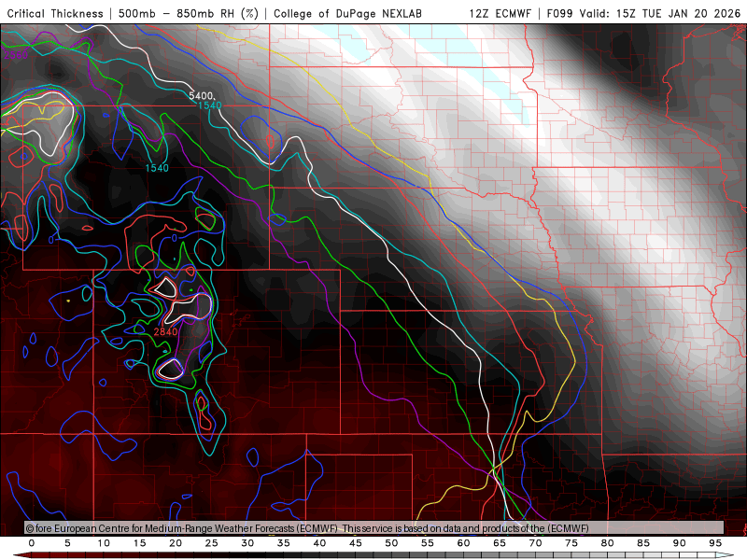Viewport: 747px width, 560px height.
Task: Click the '30' tick on the RH scale
Action: point(247,543)
